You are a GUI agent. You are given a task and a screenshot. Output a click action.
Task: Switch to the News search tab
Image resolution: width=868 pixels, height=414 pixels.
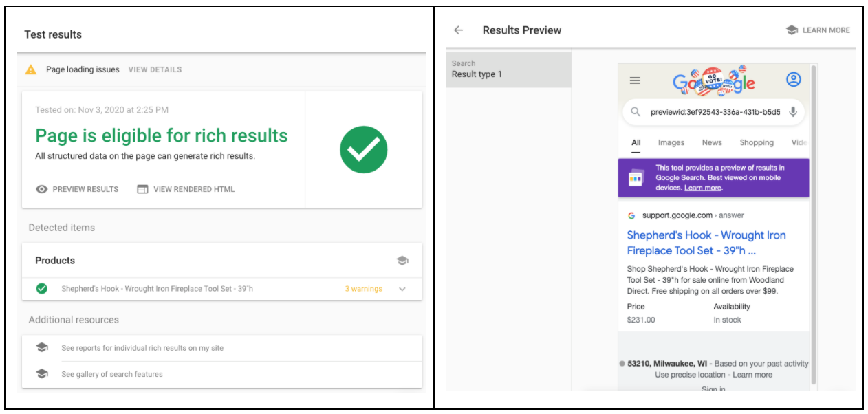tap(712, 143)
